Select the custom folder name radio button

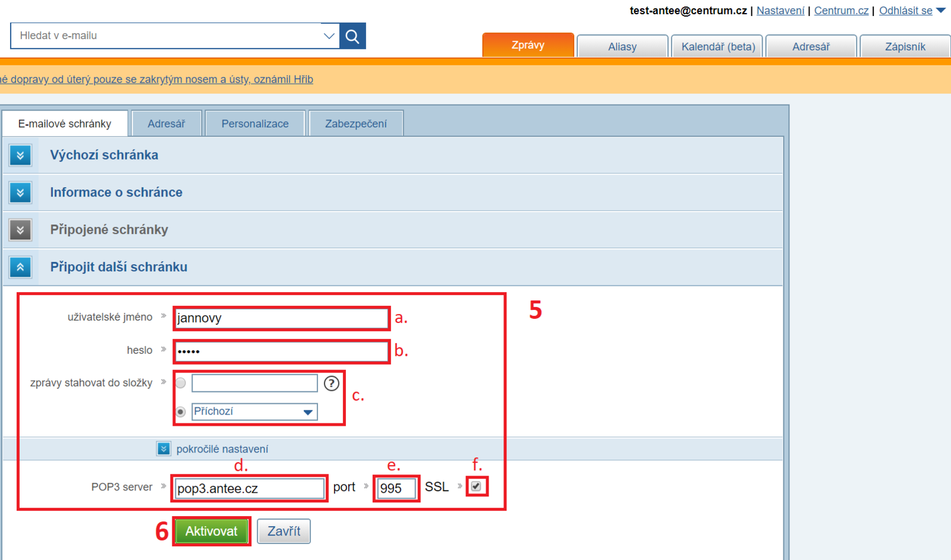181,384
